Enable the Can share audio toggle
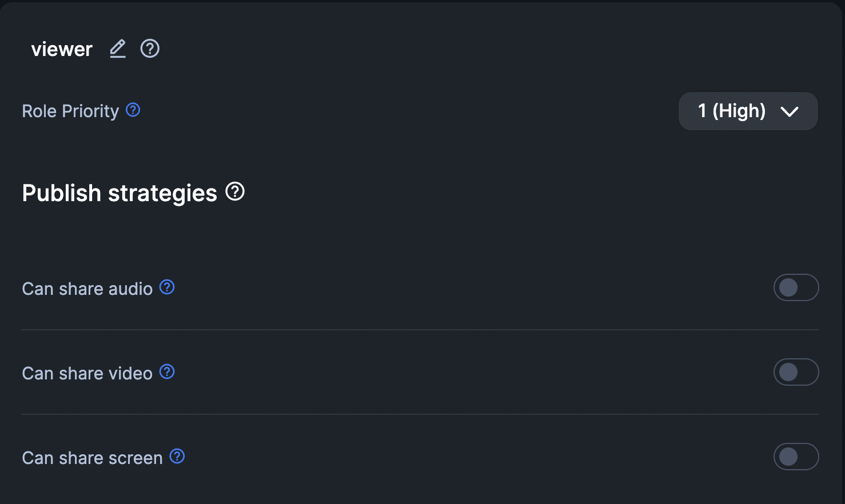Screen dimensions: 845x504 pos(796,287)
